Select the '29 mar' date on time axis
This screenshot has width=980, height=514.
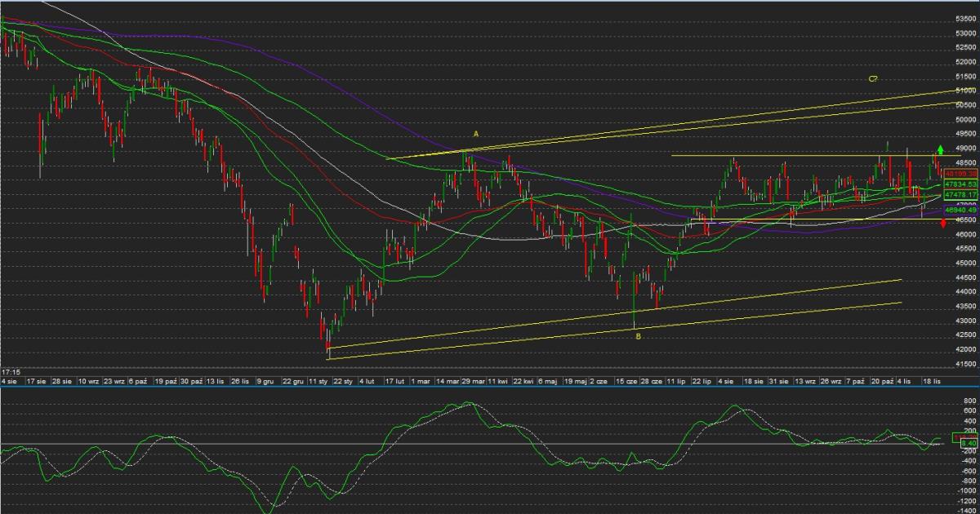(x=473, y=381)
